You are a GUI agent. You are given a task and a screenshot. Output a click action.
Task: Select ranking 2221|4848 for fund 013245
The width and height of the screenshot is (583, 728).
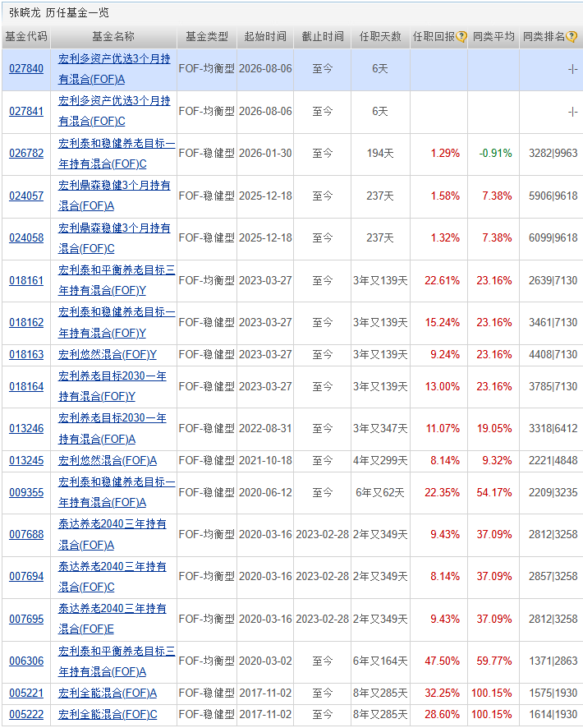point(553,461)
